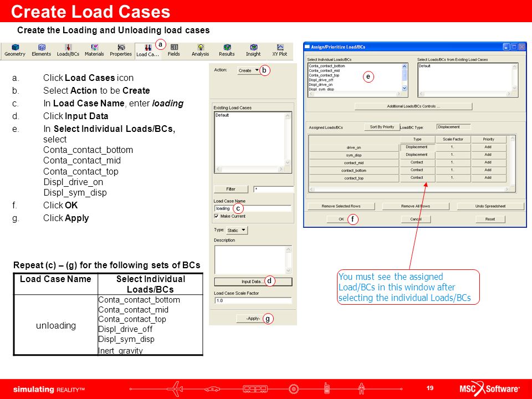Open the Properties toolbar icon
The height and width of the screenshot is (399, 532).
[121, 50]
